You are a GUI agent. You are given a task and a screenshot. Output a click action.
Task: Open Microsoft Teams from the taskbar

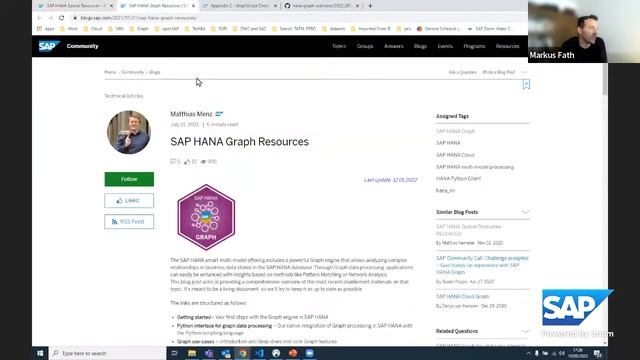[x=209, y=353]
